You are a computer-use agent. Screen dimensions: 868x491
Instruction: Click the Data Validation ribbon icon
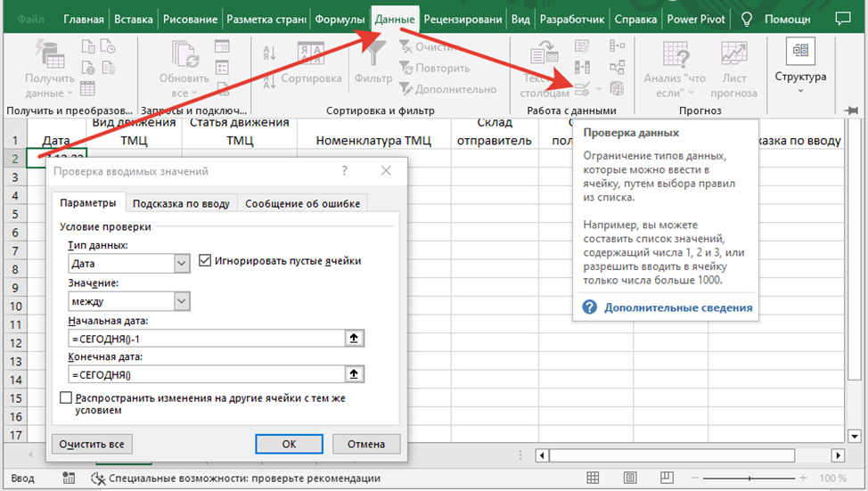click(x=582, y=88)
